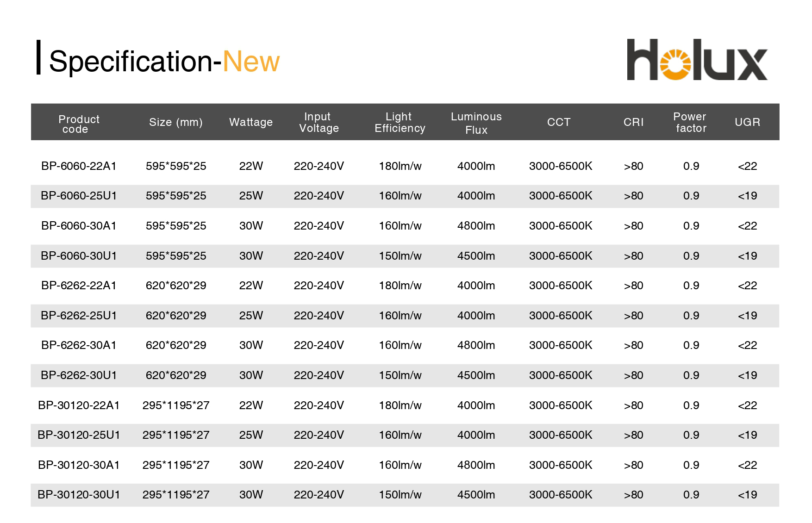Click the Product code column header

pyautogui.click(x=79, y=124)
